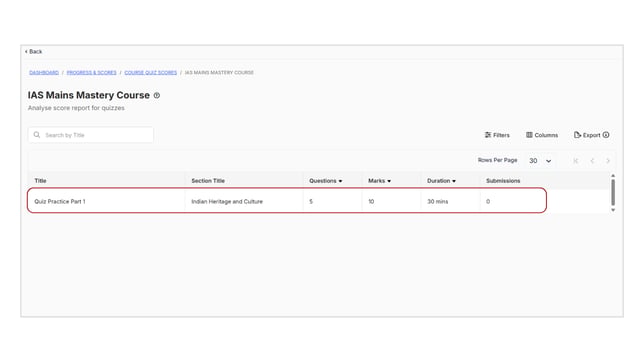Open the Columns chooser
The height and width of the screenshot is (362, 644).
(x=542, y=135)
